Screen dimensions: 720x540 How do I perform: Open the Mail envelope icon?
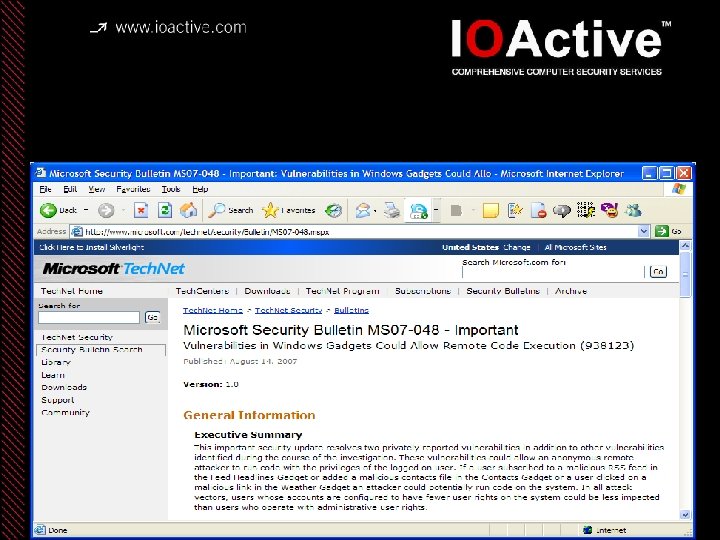coord(362,210)
